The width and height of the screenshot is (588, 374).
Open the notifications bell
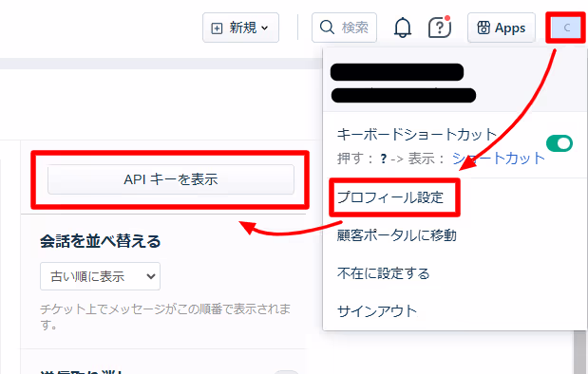click(403, 28)
